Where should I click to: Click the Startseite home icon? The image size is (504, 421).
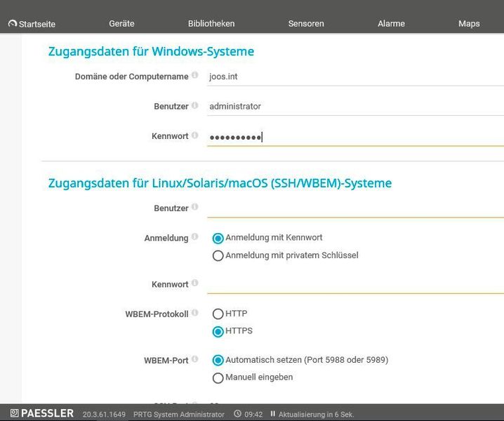(x=13, y=24)
